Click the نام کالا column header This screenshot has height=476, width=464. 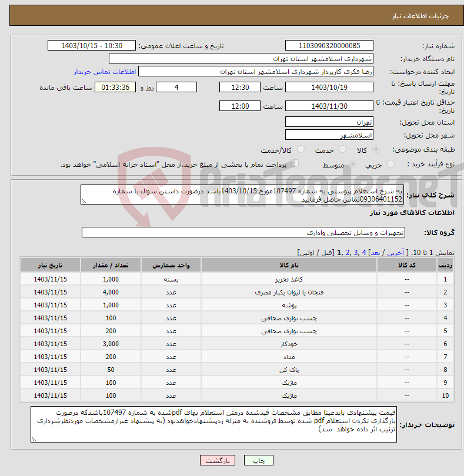click(x=289, y=265)
